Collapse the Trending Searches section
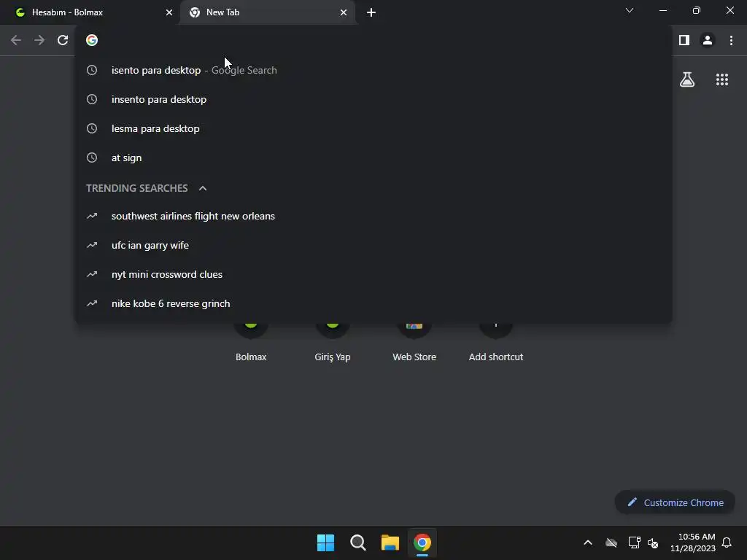 (x=203, y=188)
